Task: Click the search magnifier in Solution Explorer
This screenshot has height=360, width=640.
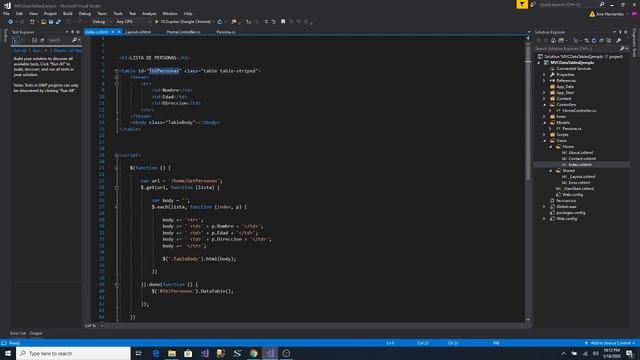Action: tap(622, 49)
